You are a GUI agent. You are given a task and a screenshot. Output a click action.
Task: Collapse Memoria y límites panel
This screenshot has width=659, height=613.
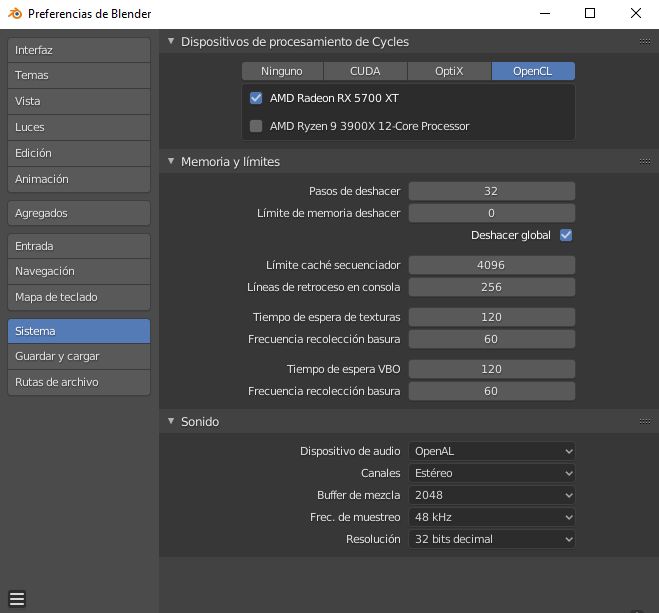(171, 161)
